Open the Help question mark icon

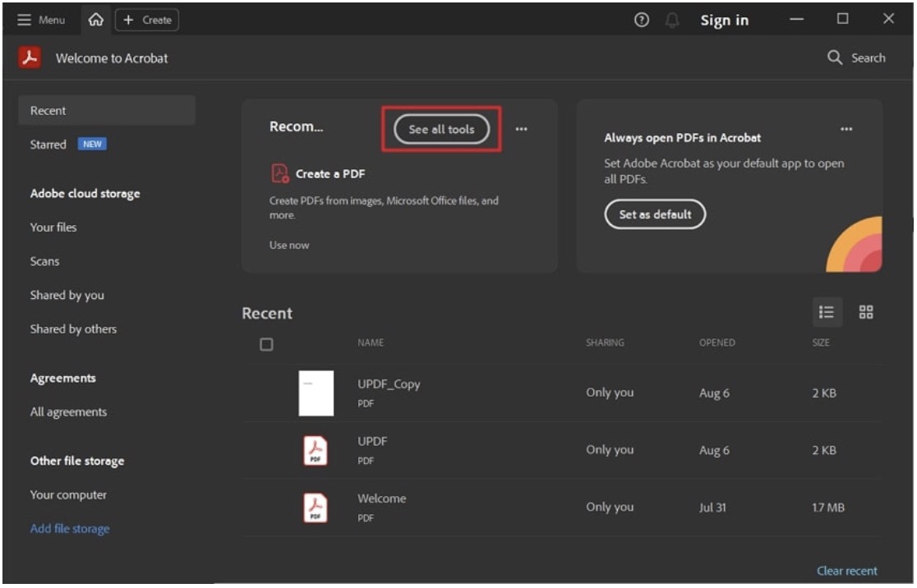pyautogui.click(x=642, y=21)
